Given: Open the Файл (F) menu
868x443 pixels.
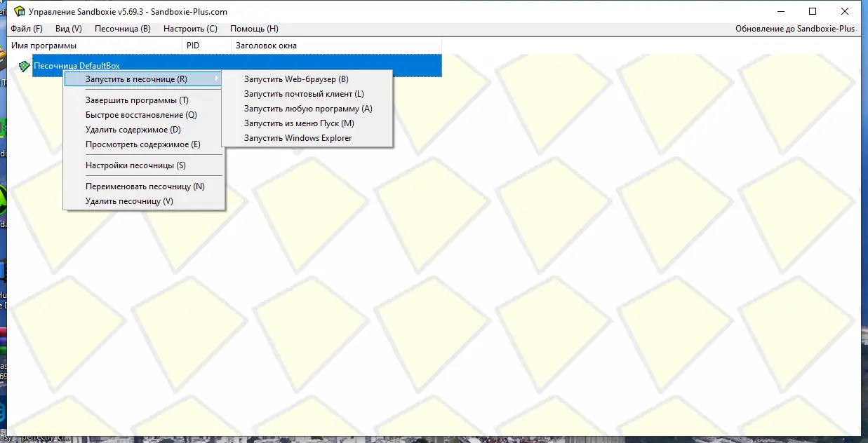Looking at the screenshot, I should tap(27, 29).
